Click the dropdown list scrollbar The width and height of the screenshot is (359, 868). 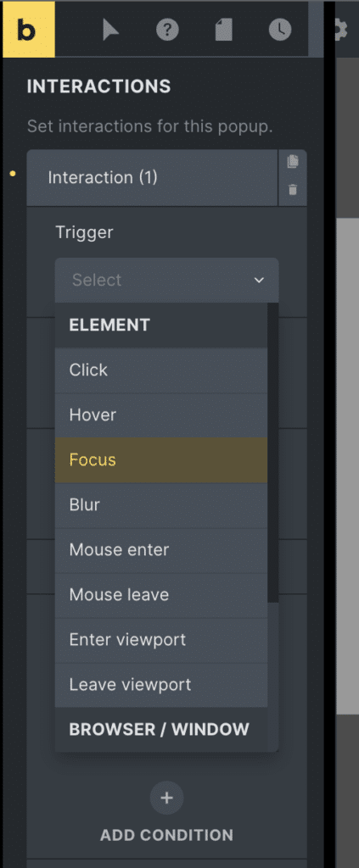(x=273, y=453)
